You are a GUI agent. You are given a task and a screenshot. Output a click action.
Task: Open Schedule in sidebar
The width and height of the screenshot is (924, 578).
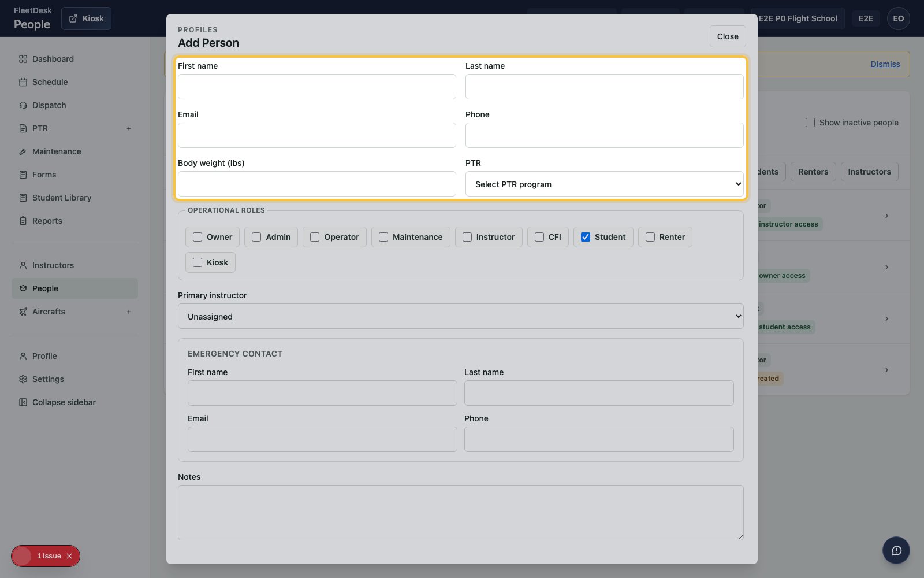pos(74,82)
